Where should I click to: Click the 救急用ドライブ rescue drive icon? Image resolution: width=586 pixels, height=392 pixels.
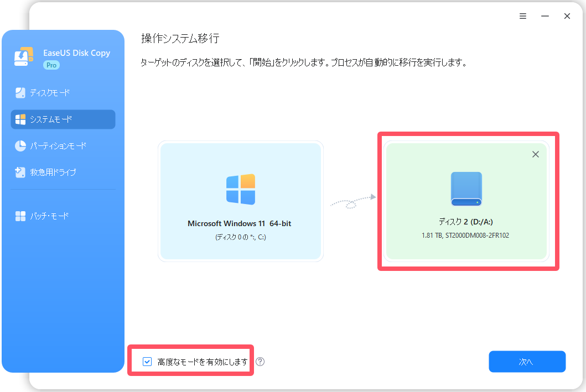(20, 173)
